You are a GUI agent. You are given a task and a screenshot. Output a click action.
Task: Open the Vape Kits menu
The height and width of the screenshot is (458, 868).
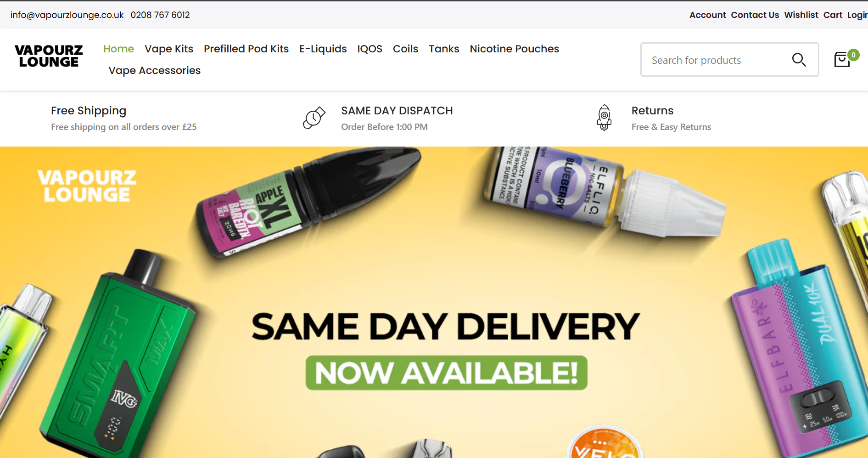(169, 49)
